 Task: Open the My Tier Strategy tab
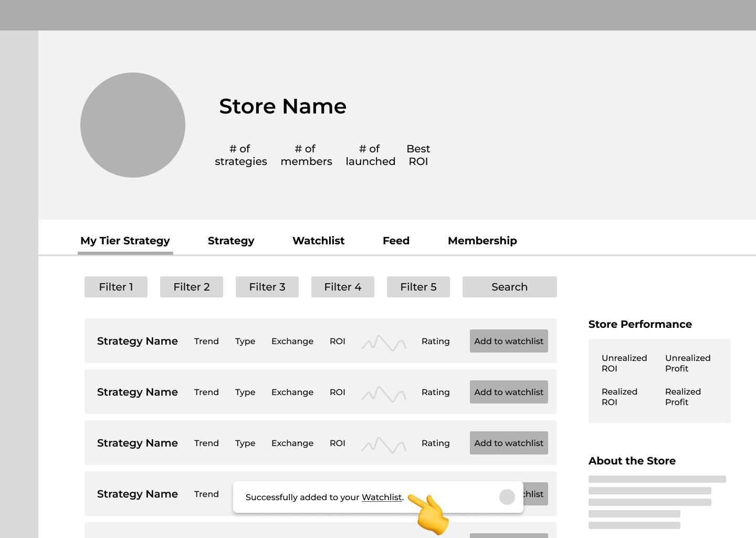125,241
